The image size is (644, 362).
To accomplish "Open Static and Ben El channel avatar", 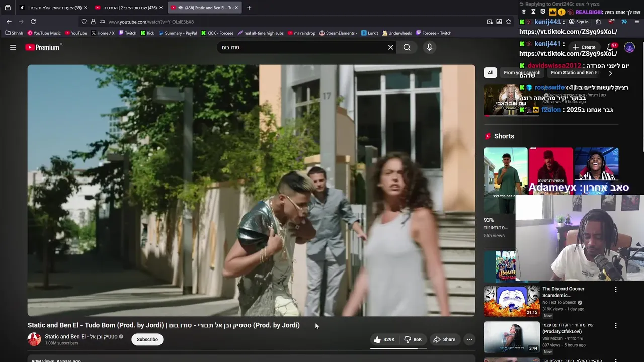I will click(34, 339).
